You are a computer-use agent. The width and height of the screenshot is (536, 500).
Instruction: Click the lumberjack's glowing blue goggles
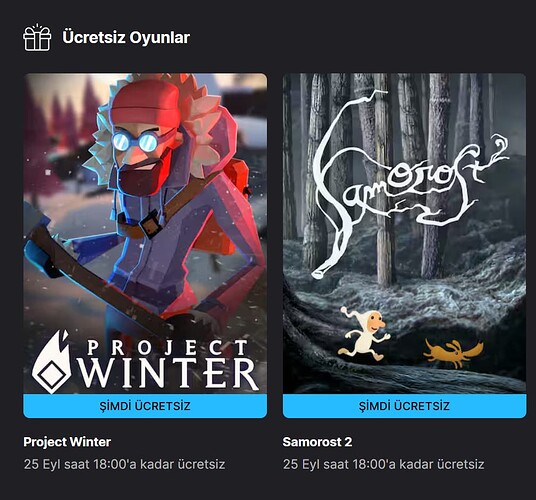tap(136, 141)
